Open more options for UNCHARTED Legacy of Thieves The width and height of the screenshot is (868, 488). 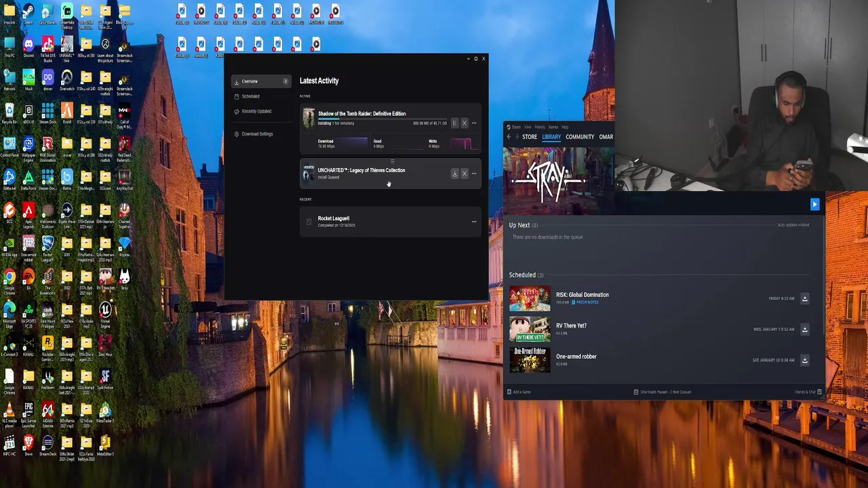pyautogui.click(x=474, y=174)
